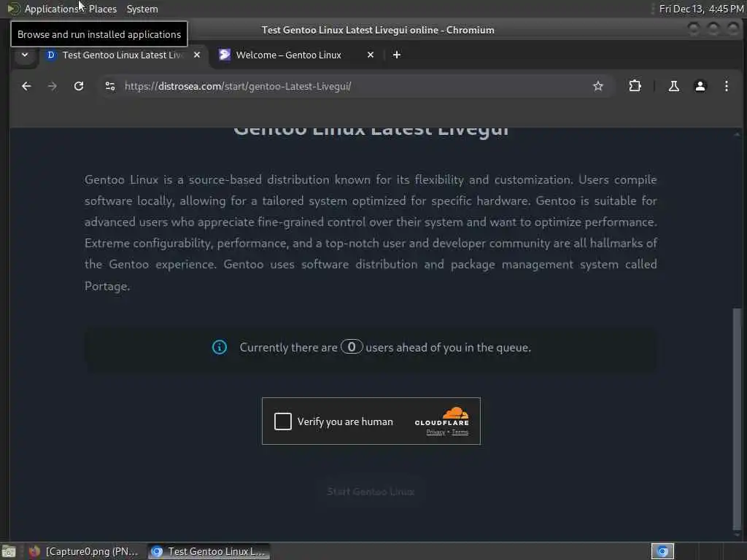Reload the distrosea page

pyautogui.click(x=79, y=86)
